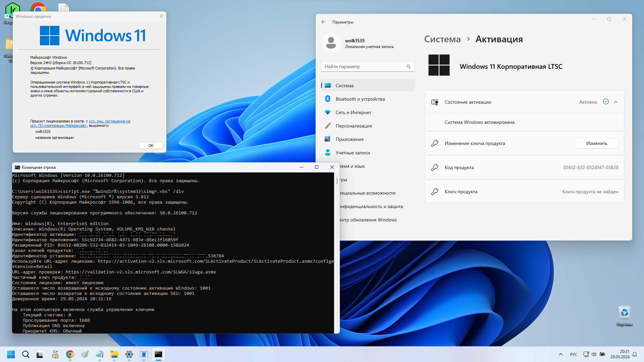Open Сеть и Интернет section
This screenshot has width=644, height=362.
368,112
